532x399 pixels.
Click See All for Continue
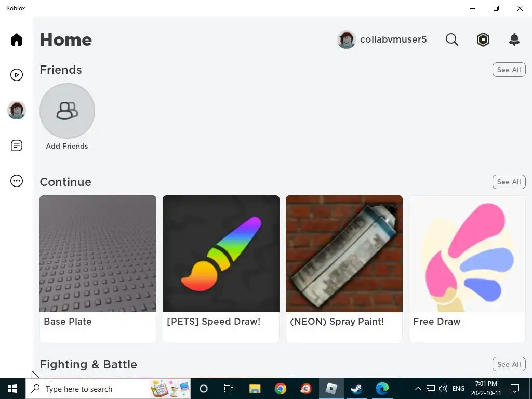click(x=509, y=182)
